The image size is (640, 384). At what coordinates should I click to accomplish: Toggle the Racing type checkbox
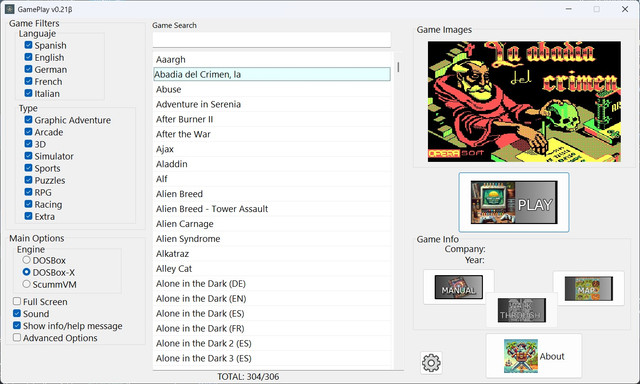tap(28, 204)
